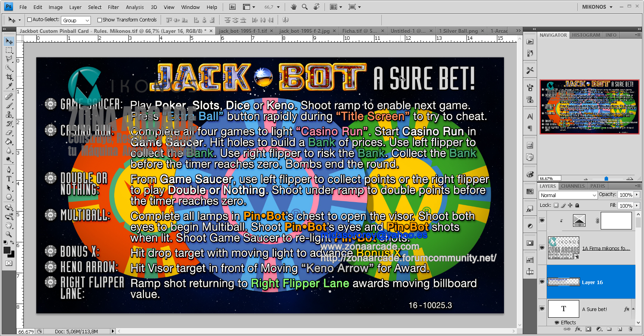644x336 pixels.
Task: Create a new layer with the new layer icon
Action: [x=620, y=329]
